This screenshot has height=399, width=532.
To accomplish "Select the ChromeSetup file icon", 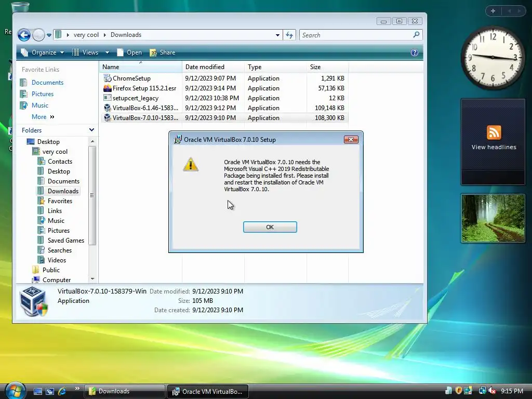I will pyautogui.click(x=107, y=78).
